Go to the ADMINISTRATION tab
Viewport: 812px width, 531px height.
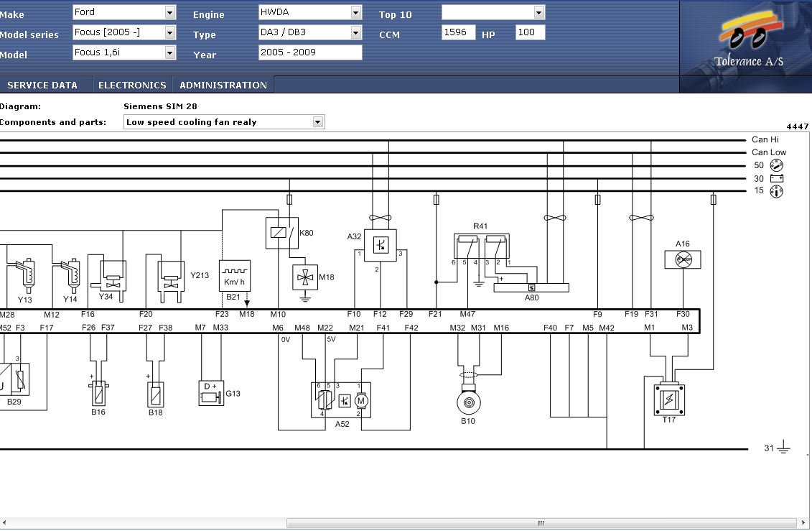coord(223,85)
